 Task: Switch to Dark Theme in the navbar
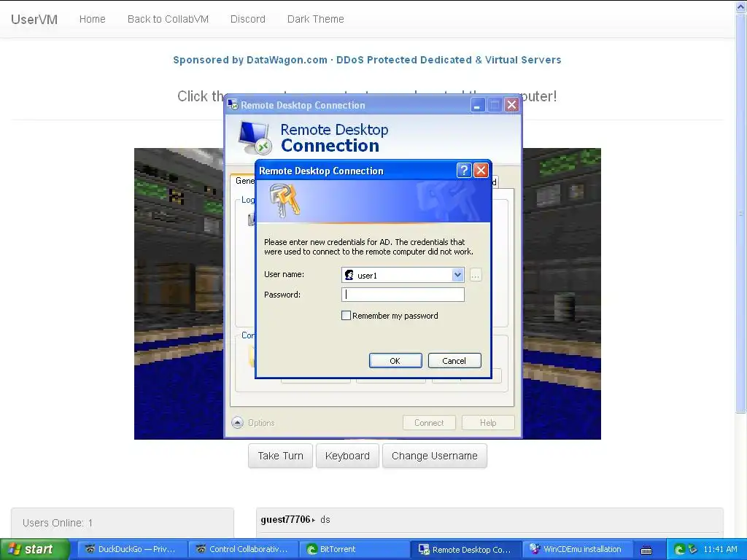315,19
